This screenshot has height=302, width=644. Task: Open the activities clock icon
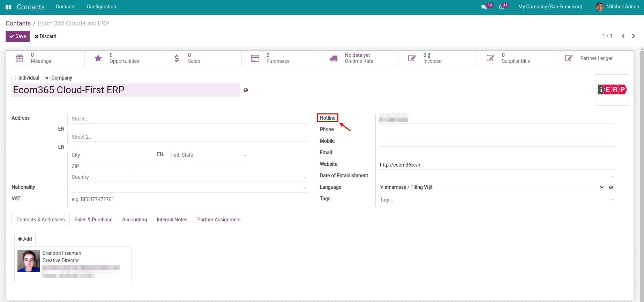point(502,7)
